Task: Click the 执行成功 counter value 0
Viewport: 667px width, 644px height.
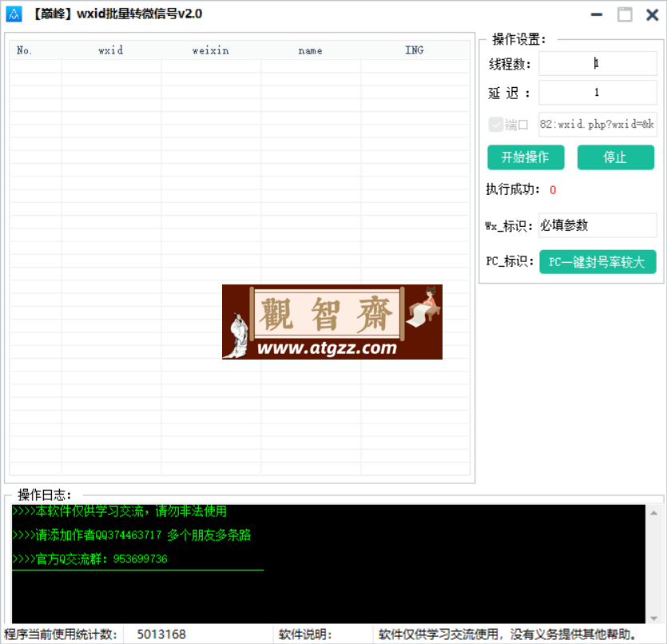Action: (x=553, y=190)
